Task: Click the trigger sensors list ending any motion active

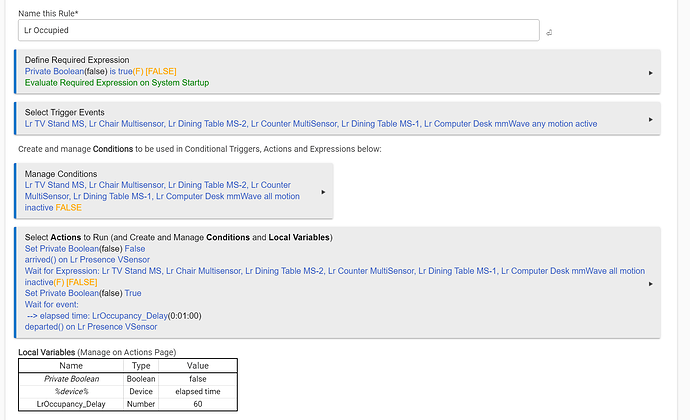Action: click(x=327, y=124)
